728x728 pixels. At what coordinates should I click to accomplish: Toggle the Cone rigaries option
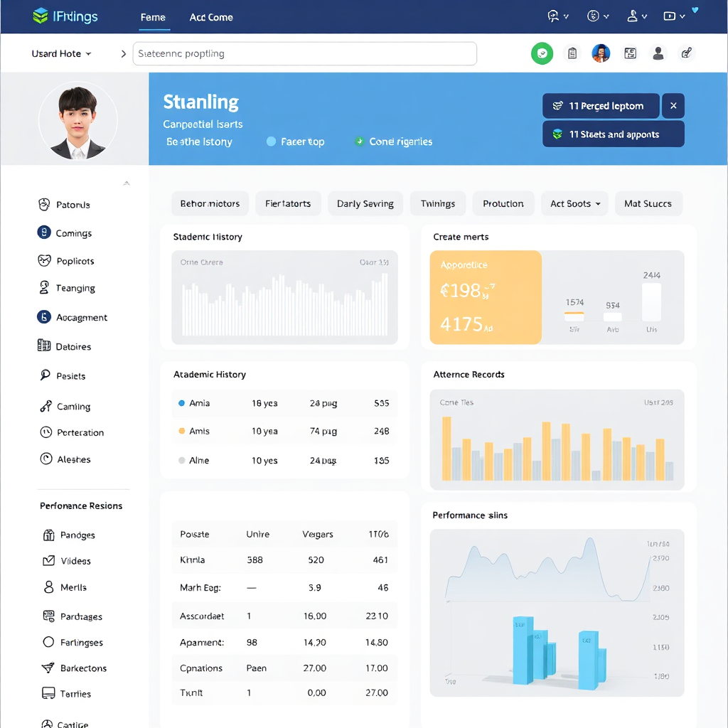[359, 141]
